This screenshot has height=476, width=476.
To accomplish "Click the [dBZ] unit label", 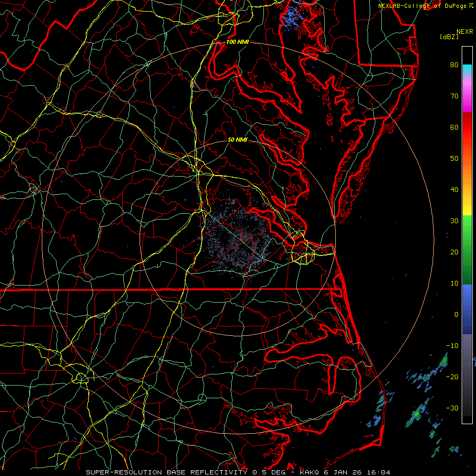I will (x=449, y=37).
